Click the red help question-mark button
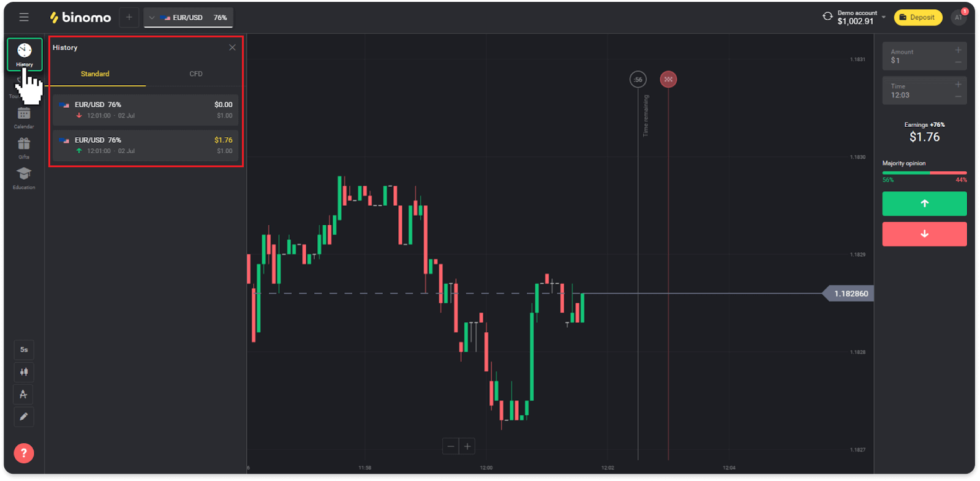Viewport: 980px width, 481px height. [x=24, y=453]
